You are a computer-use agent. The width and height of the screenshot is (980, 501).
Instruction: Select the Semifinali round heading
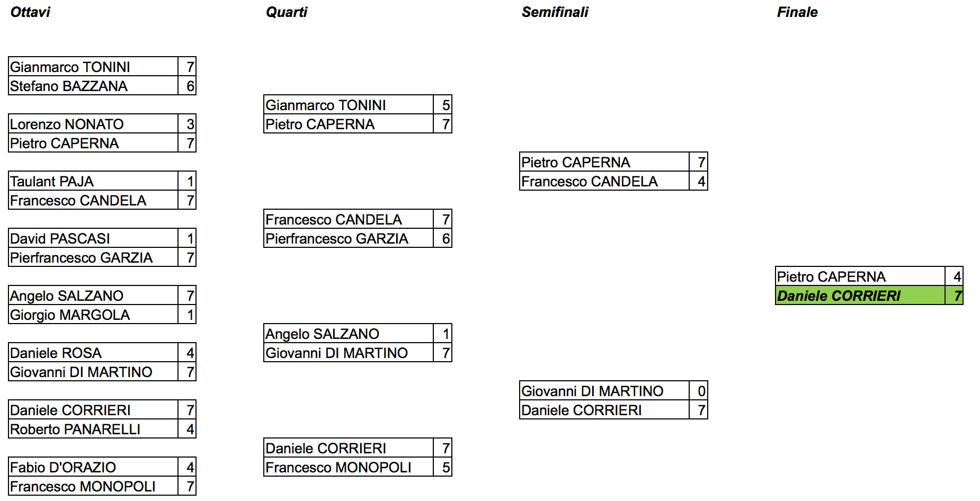555,12
